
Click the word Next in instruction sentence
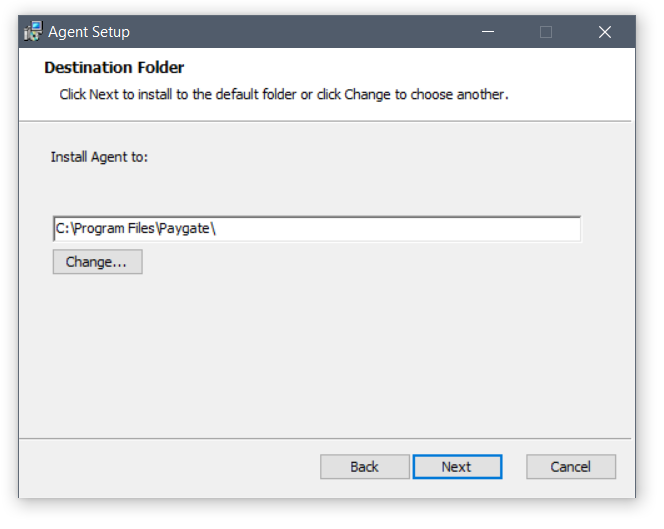tap(104, 94)
